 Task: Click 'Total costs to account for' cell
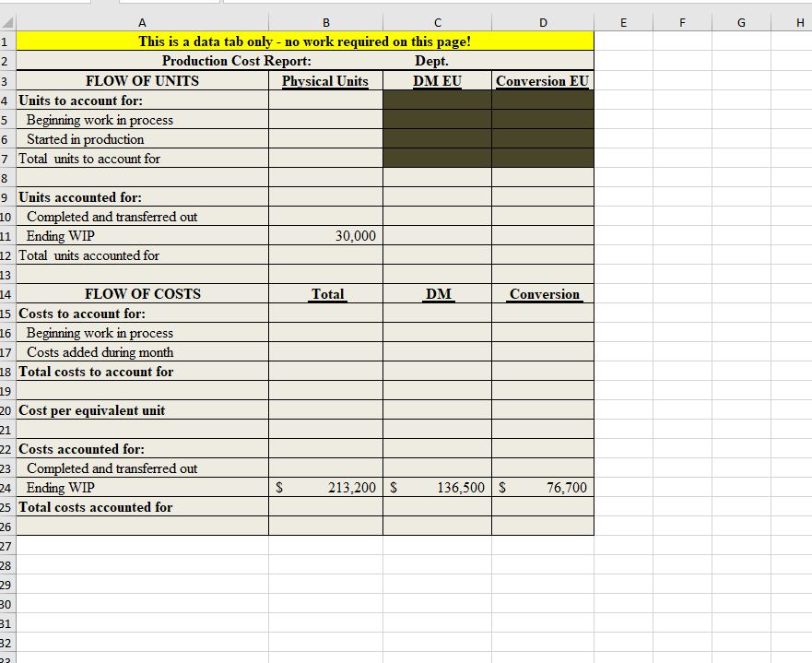click(x=143, y=372)
